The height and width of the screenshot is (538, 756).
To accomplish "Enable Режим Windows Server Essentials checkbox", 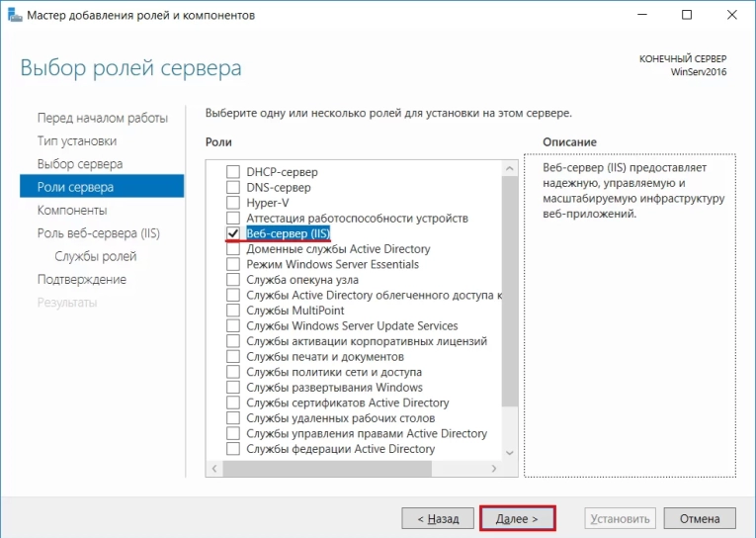I will (x=233, y=264).
